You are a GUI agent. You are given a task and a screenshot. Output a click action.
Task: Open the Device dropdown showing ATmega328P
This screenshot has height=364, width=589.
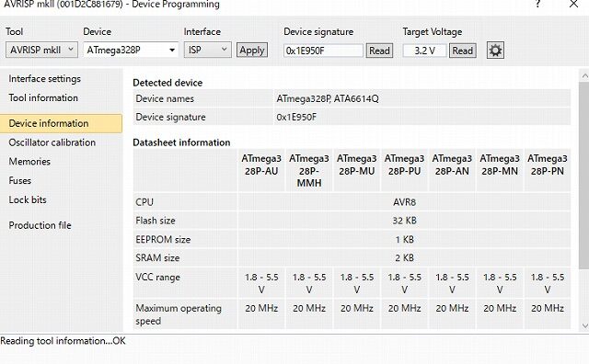click(x=131, y=50)
